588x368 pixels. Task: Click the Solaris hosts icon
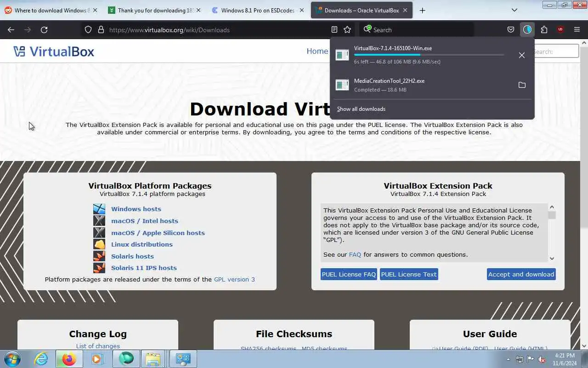tap(99, 256)
